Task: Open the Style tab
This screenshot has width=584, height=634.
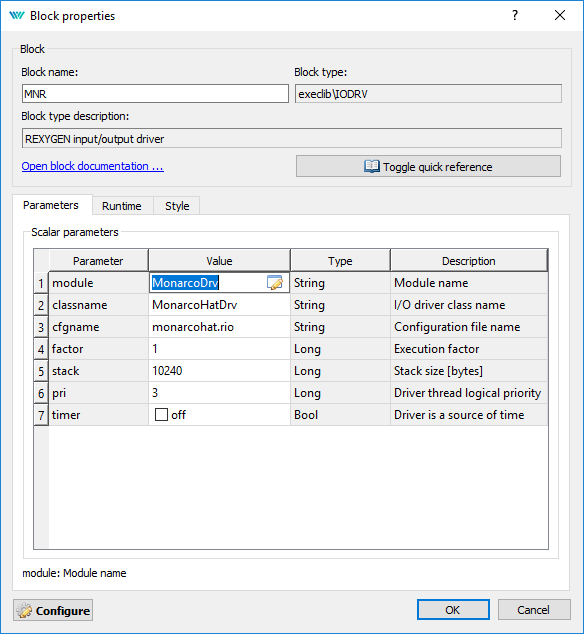Action: pos(177,206)
